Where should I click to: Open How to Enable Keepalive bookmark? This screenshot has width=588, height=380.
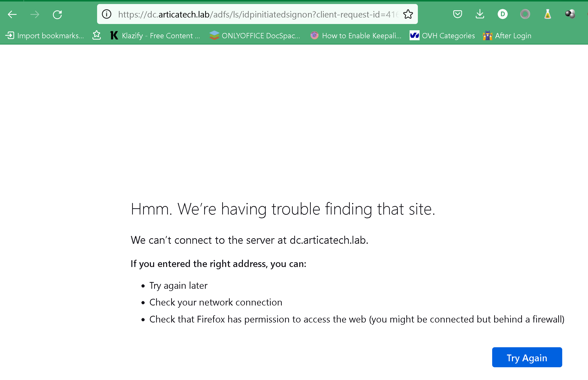tap(356, 36)
